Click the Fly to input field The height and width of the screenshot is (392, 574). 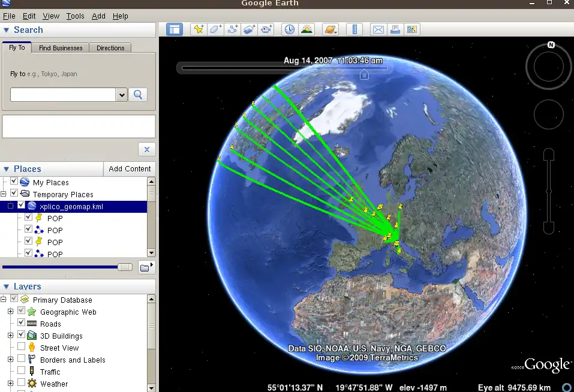click(x=63, y=95)
